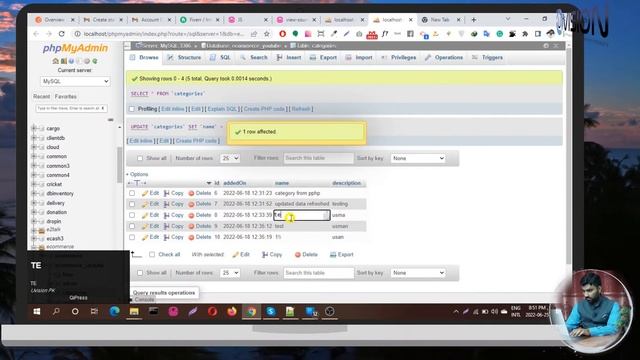Click the page settings gear icon beside the breadcrumb

[546, 46]
